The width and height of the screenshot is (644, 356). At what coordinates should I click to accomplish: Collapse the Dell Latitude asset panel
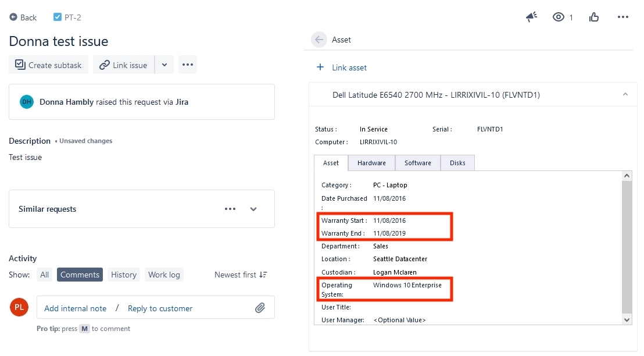[625, 94]
